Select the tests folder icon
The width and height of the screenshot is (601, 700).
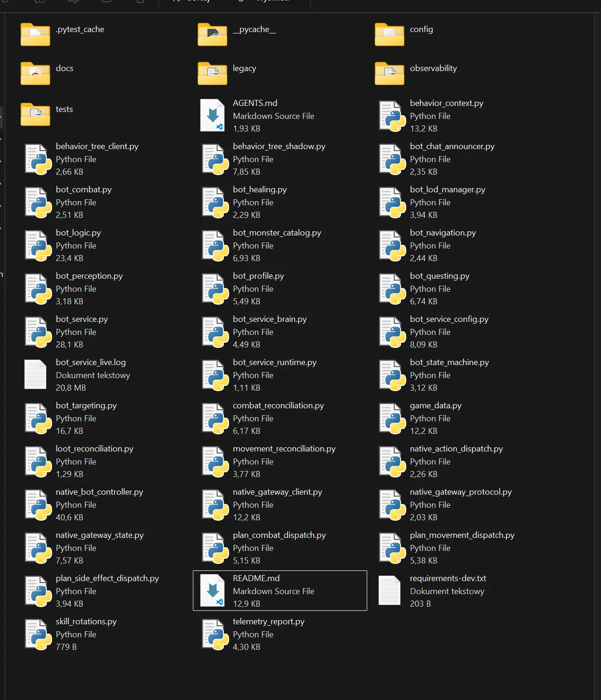pos(35,114)
